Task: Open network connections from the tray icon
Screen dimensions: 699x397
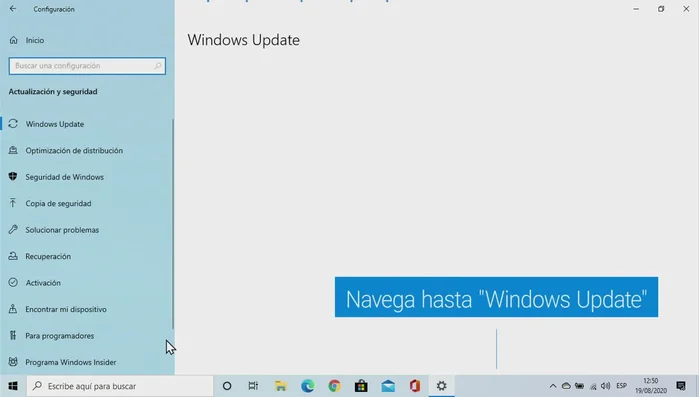Action: click(593, 386)
